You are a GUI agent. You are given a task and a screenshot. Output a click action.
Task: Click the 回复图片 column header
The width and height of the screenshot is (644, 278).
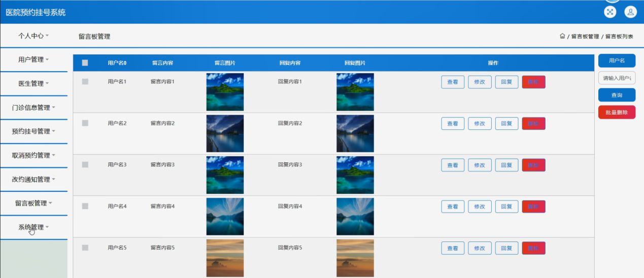355,63
